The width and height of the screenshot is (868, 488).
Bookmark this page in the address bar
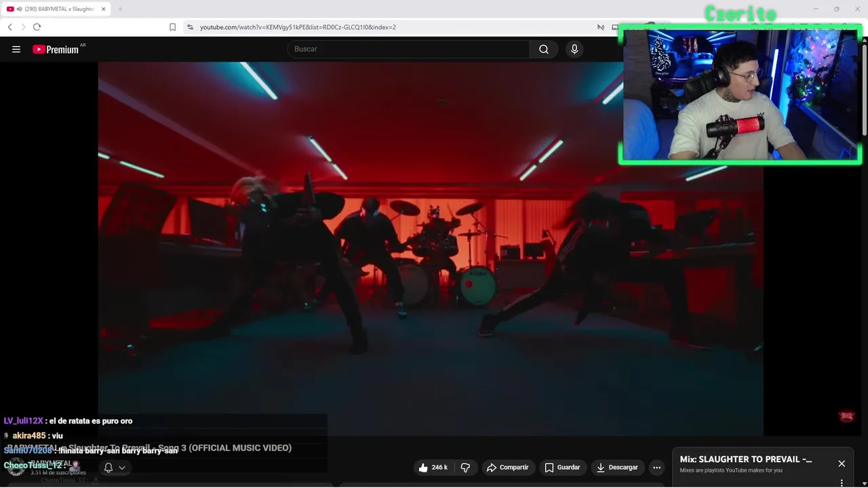pyautogui.click(x=172, y=27)
